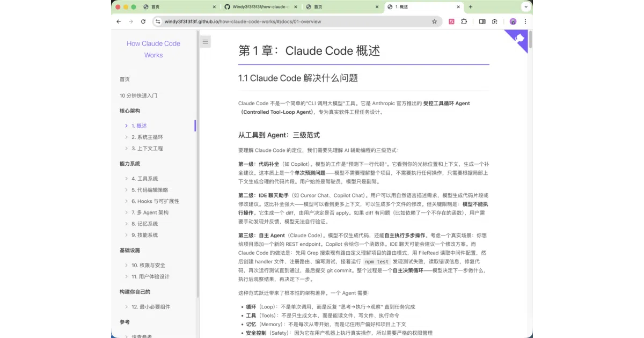Screen dimensions: 644x338
Task: Click the macOS yellow minimize button
Action: pyautogui.click(x=126, y=7)
